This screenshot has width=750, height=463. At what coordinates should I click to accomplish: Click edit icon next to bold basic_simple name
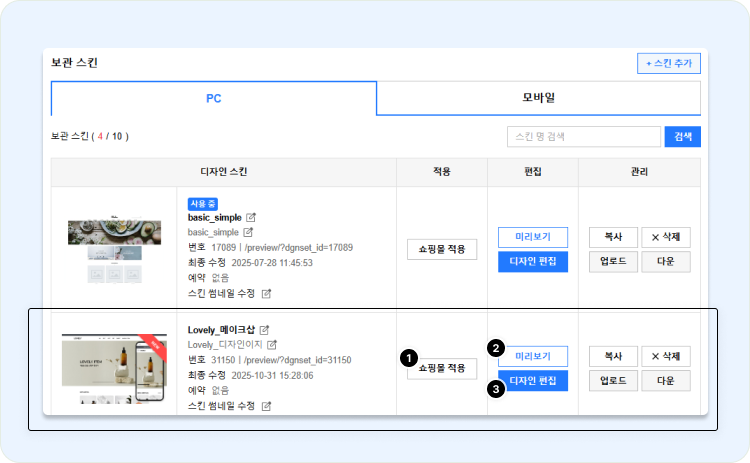(x=251, y=217)
